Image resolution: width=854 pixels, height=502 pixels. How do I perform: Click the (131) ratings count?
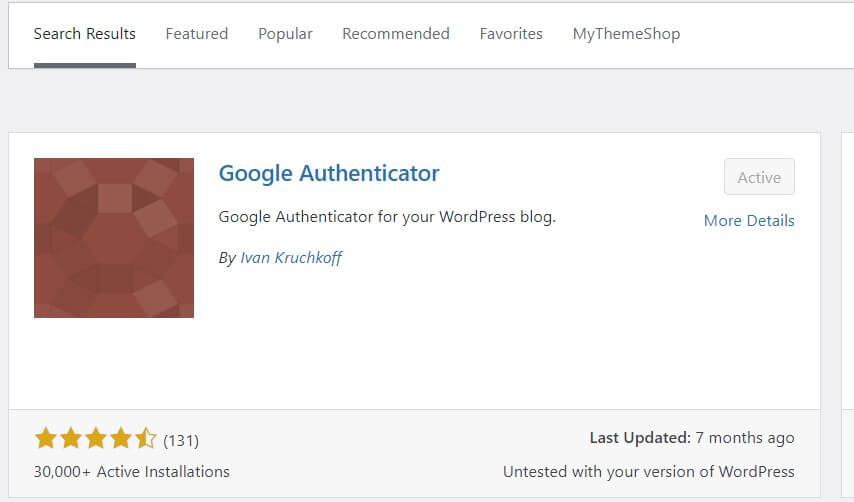coord(181,440)
